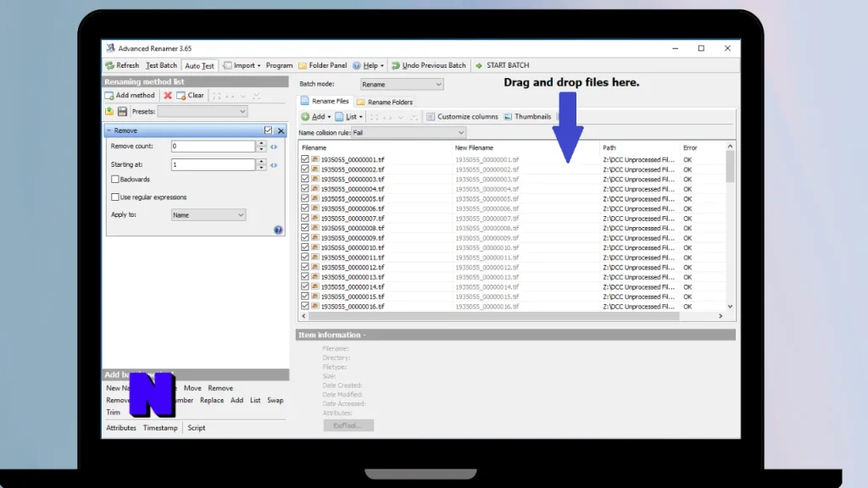Screen dimensions: 868x488
Task: Enable the Backwards checkbox
Action: pyautogui.click(x=115, y=180)
